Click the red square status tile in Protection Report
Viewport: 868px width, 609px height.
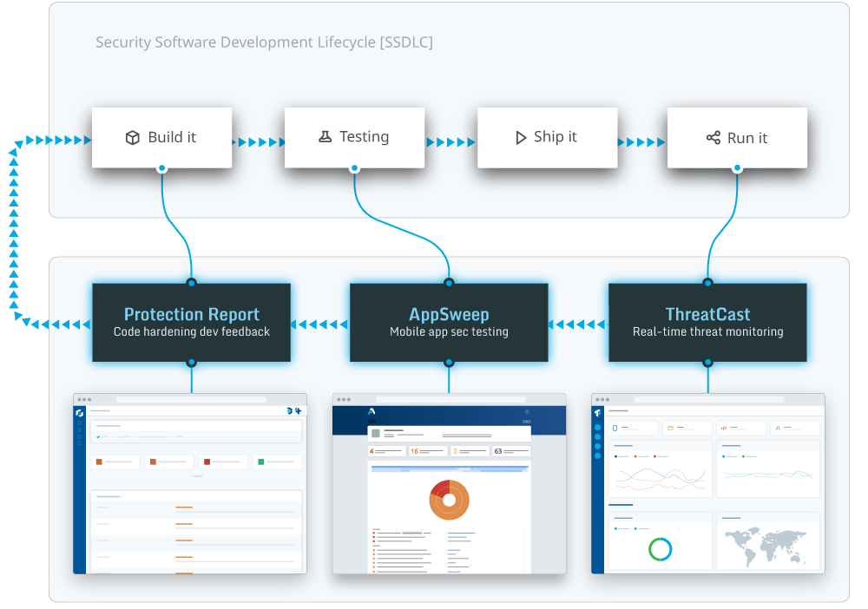tap(223, 462)
